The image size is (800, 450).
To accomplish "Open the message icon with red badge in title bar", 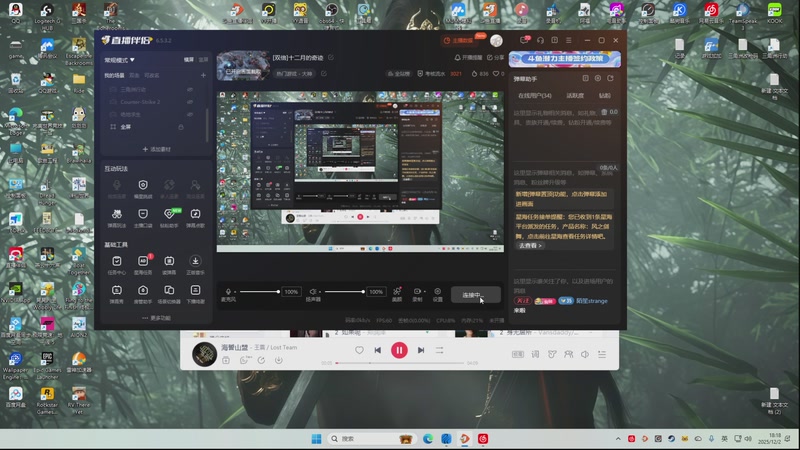I will (x=524, y=40).
